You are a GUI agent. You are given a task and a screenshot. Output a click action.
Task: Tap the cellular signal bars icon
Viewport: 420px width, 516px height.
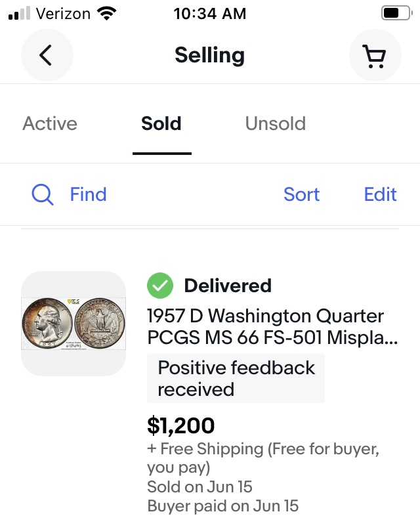(x=20, y=14)
